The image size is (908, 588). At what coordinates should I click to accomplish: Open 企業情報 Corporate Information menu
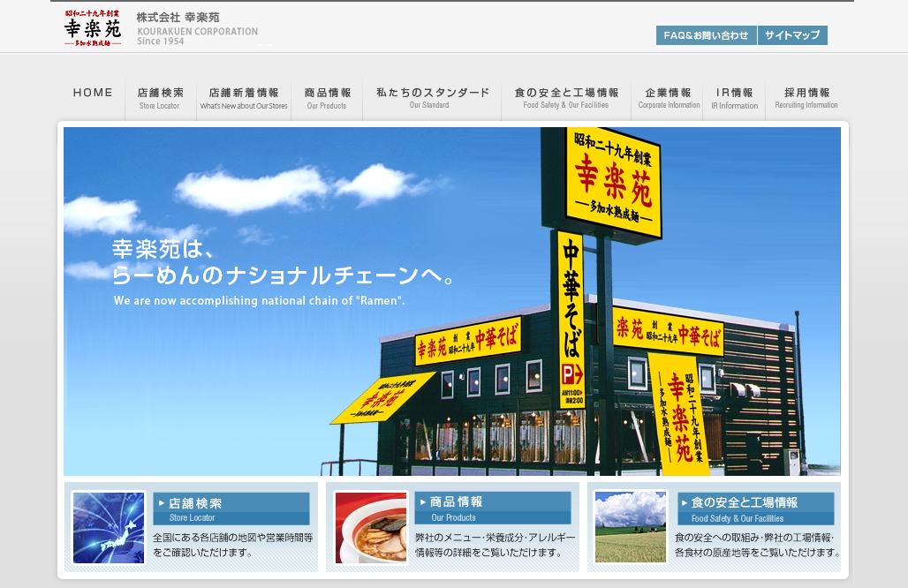coord(669,98)
